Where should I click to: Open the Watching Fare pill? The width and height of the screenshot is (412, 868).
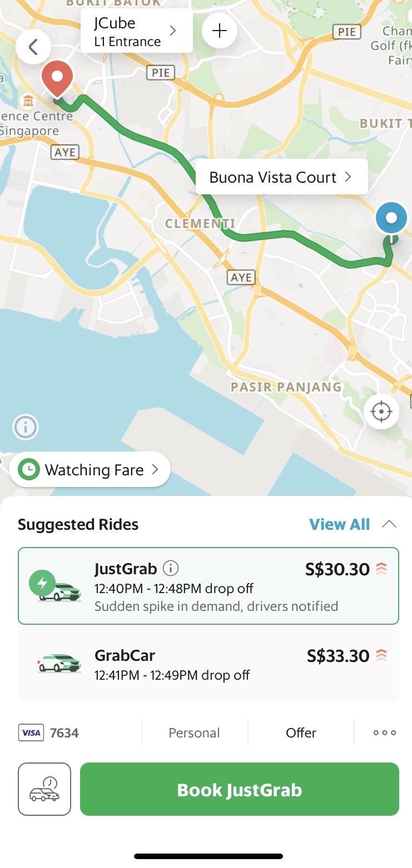click(x=90, y=470)
